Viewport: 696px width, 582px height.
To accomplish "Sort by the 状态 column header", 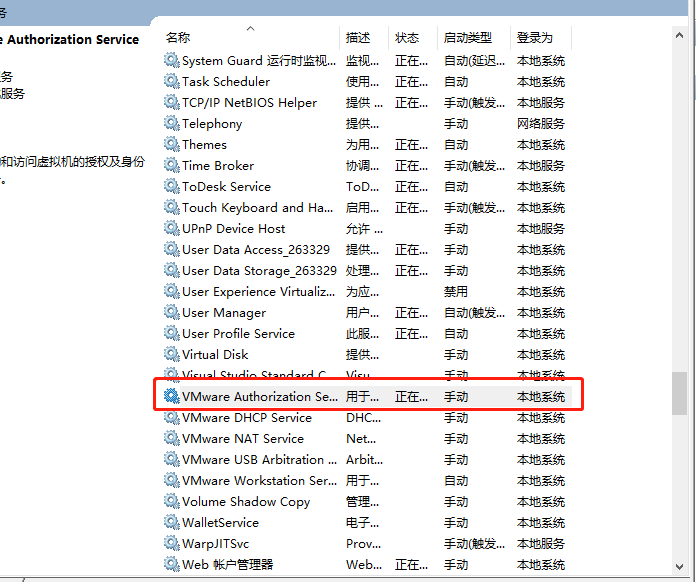I will [x=407, y=38].
